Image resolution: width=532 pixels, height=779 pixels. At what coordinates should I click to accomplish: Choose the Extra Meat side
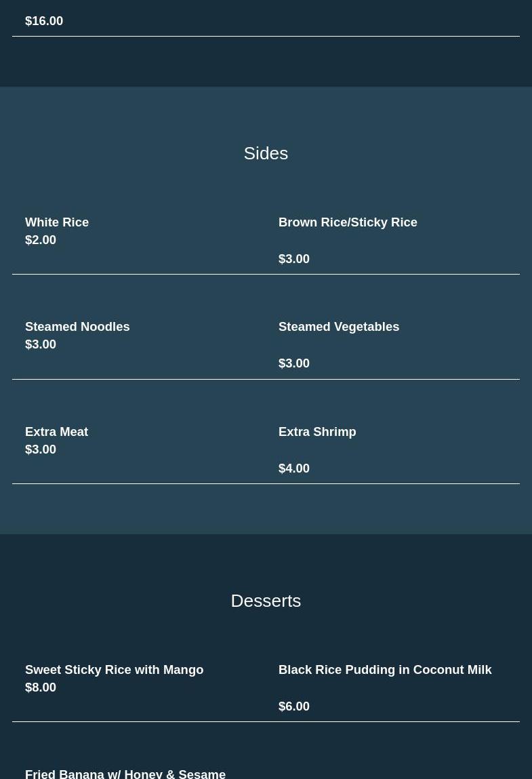coord(56,431)
